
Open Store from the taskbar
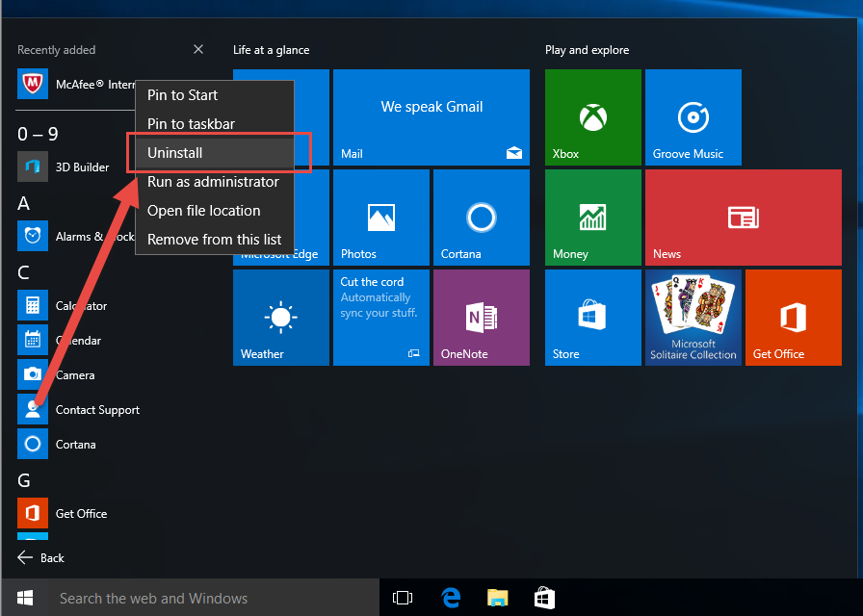point(544,598)
